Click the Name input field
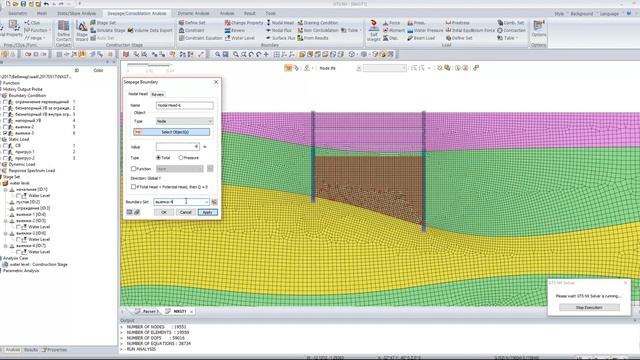This screenshot has width=640, height=360. tap(184, 105)
